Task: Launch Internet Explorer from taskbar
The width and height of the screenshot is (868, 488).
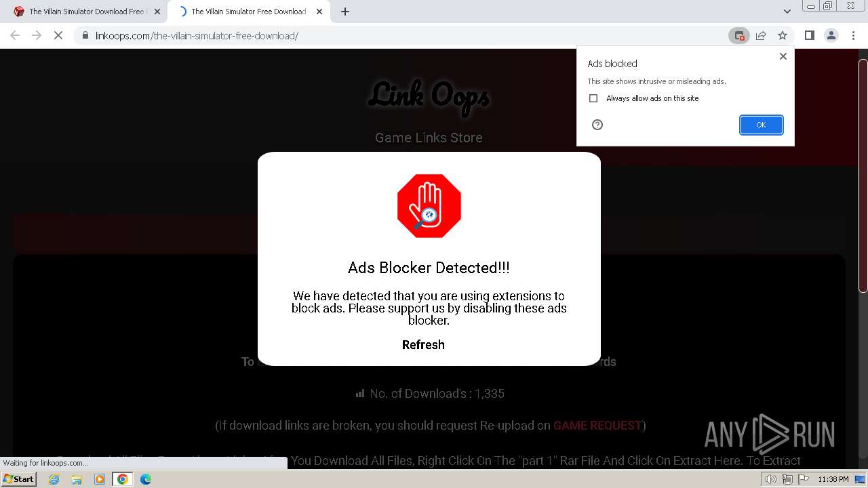Action: 54,479
